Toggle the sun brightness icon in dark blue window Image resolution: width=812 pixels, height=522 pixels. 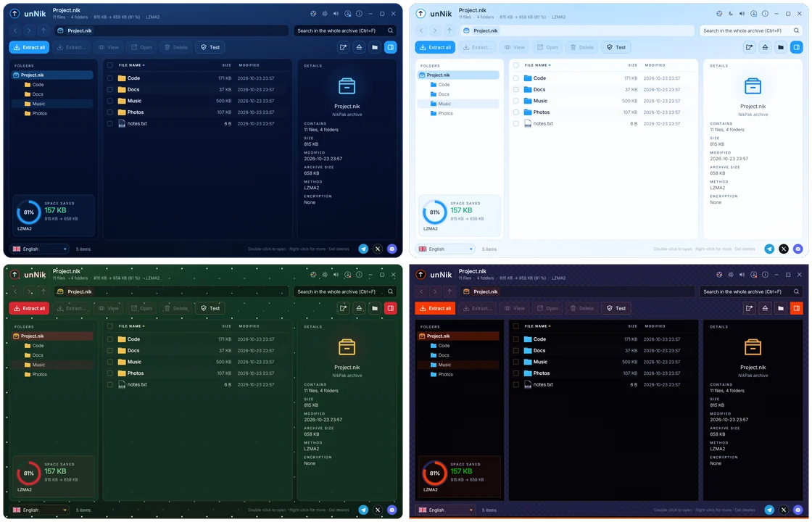pyautogui.click(x=325, y=14)
